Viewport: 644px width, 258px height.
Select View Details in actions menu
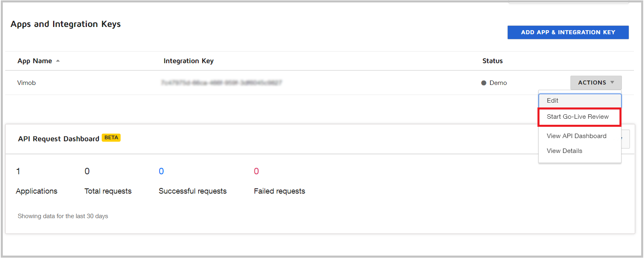pos(564,151)
